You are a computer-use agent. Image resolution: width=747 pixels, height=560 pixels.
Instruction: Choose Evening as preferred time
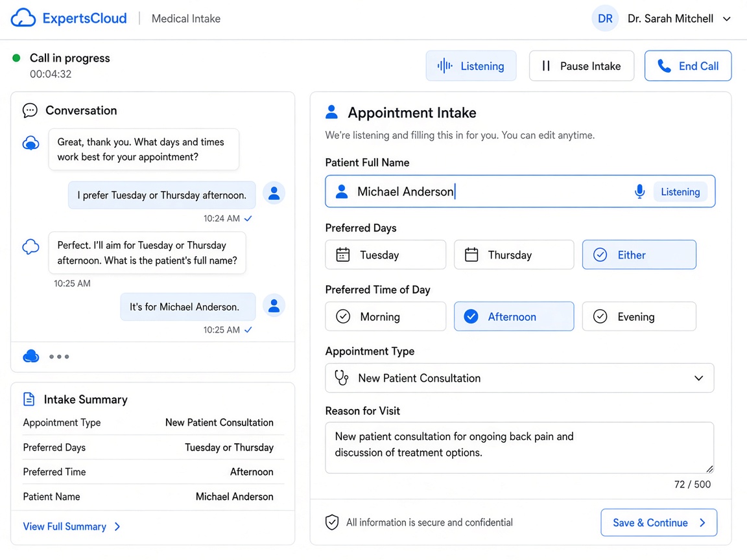(x=639, y=317)
